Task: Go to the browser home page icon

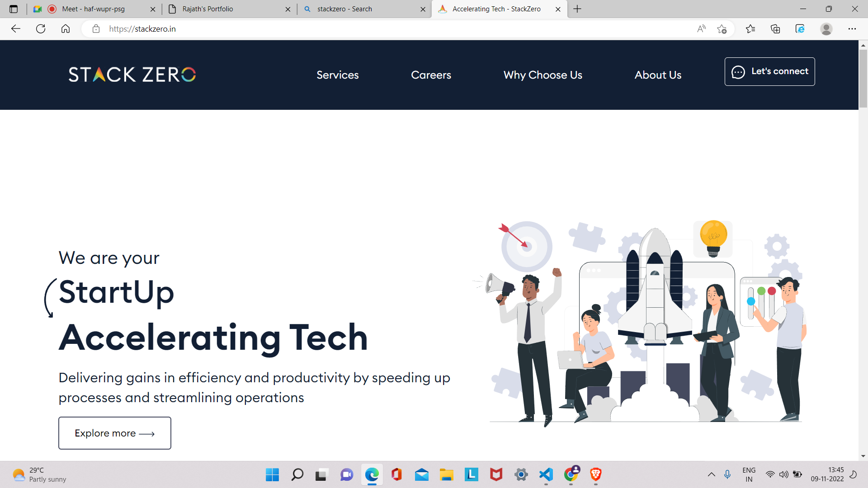Action: click(x=66, y=29)
